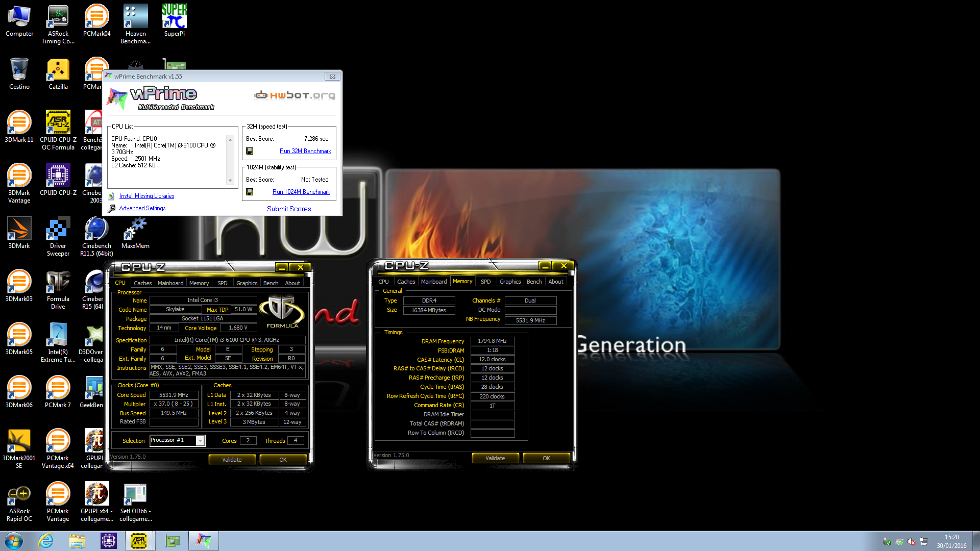
Task: Open PCMark Vantage desktop shortcut
Action: [x=58, y=502]
